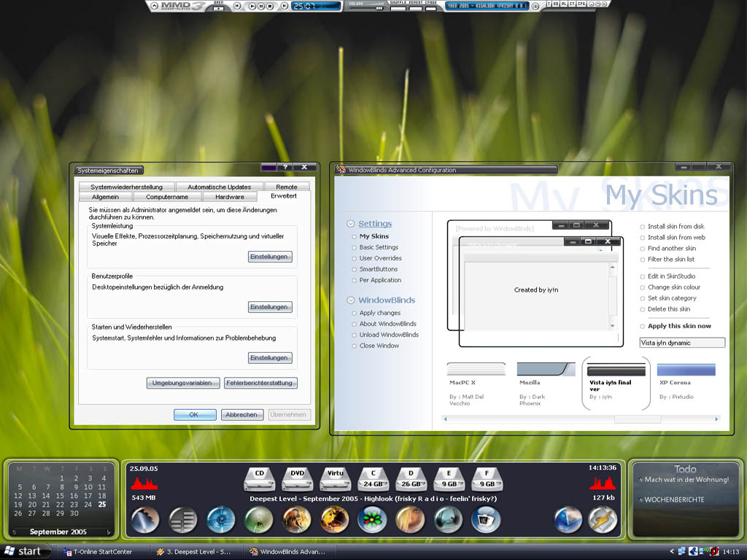Click Install skin from disk
The width and height of the screenshot is (747, 560).
coord(676,227)
